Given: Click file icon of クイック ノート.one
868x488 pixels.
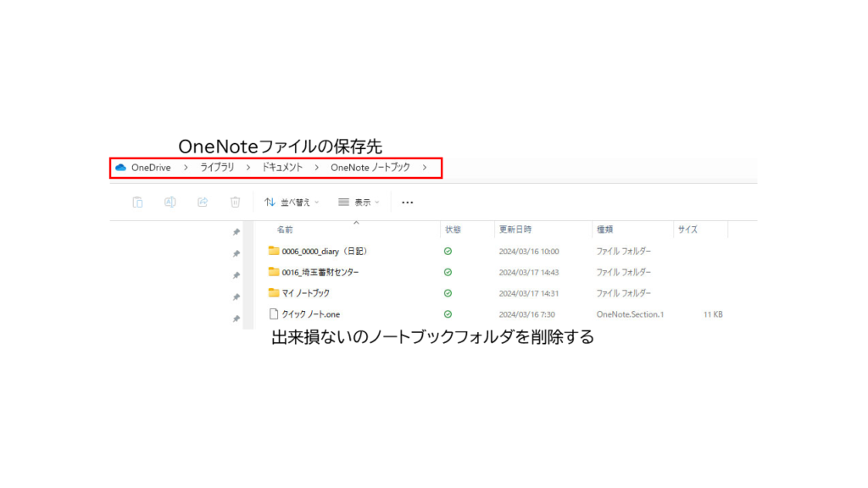Looking at the screenshot, I should pos(274,313).
